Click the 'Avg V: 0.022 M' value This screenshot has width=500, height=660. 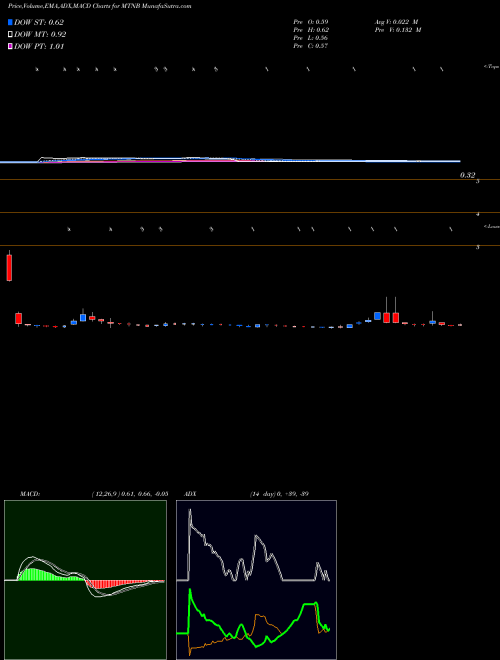pos(396,21)
